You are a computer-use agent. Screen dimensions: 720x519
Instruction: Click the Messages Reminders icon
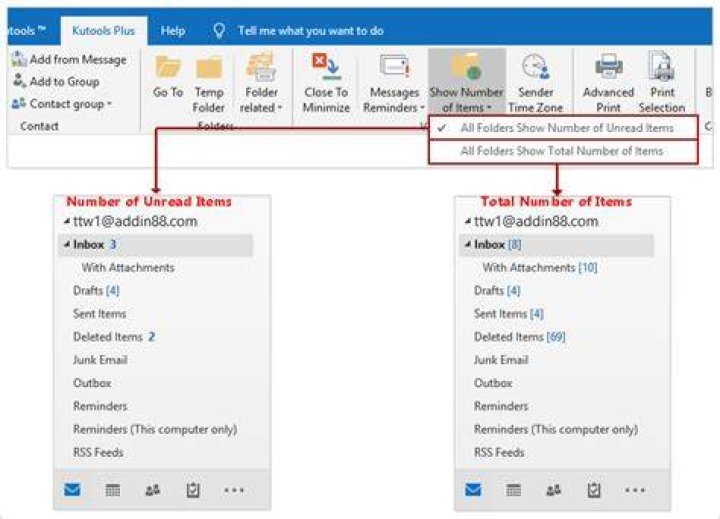[x=394, y=67]
